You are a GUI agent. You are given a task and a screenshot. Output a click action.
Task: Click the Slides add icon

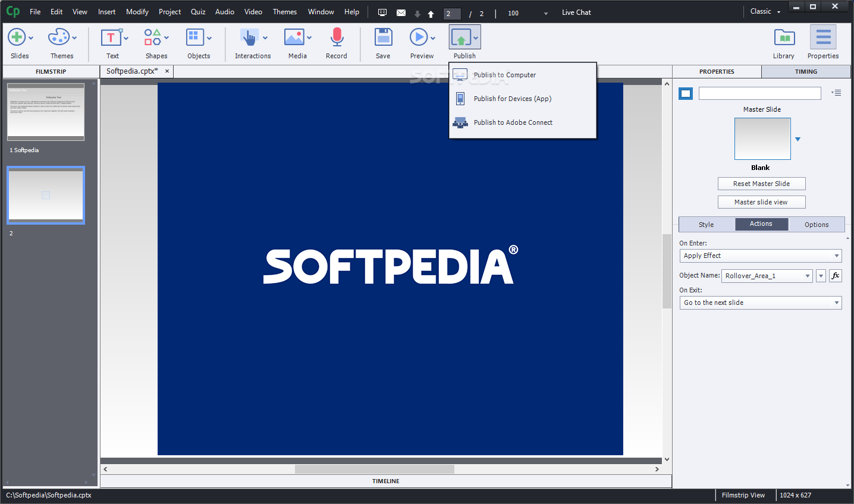(x=17, y=37)
